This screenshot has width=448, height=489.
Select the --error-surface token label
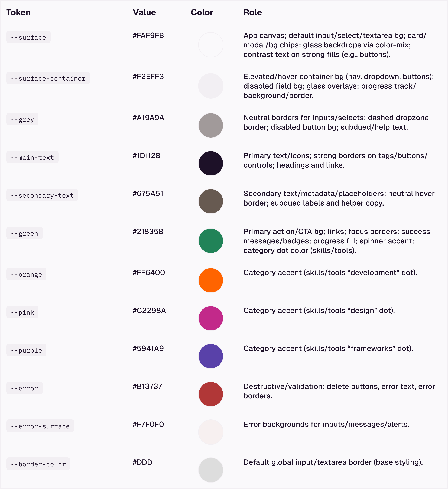40,426
